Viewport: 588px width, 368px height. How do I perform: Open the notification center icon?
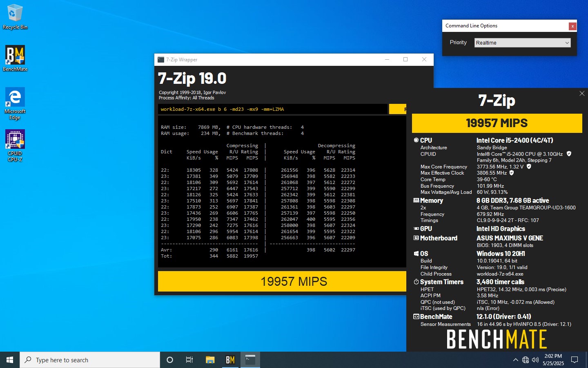point(575,360)
